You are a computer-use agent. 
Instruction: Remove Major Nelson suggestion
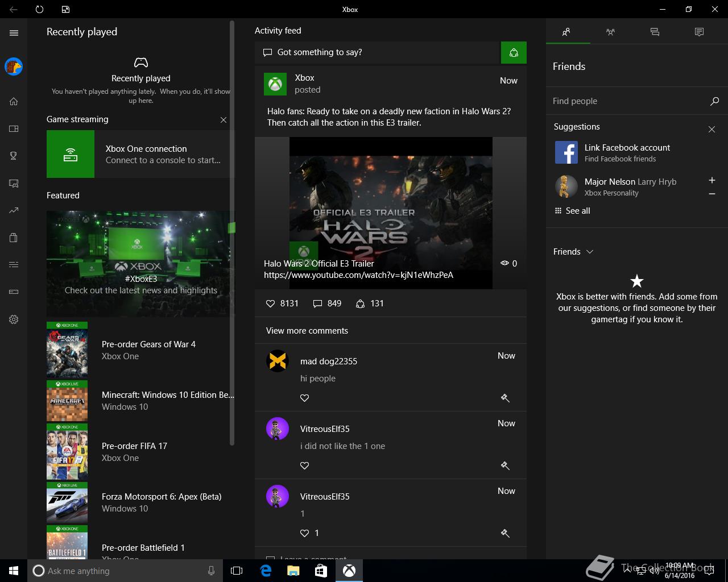712,194
